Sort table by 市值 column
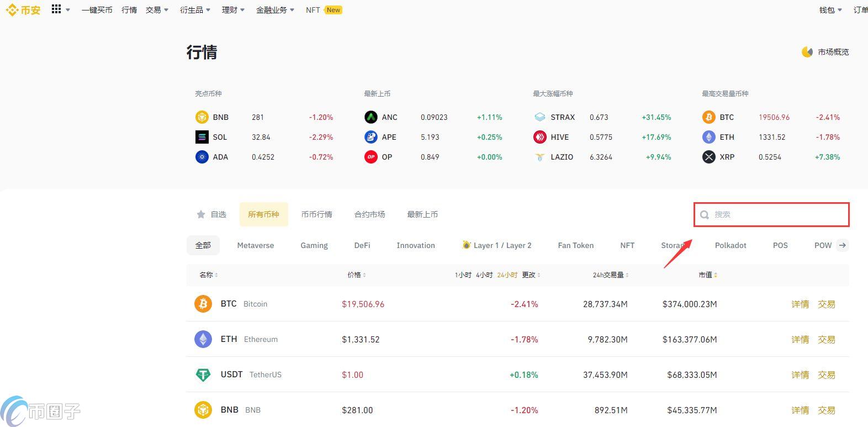868x427 pixels. (x=708, y=275)
